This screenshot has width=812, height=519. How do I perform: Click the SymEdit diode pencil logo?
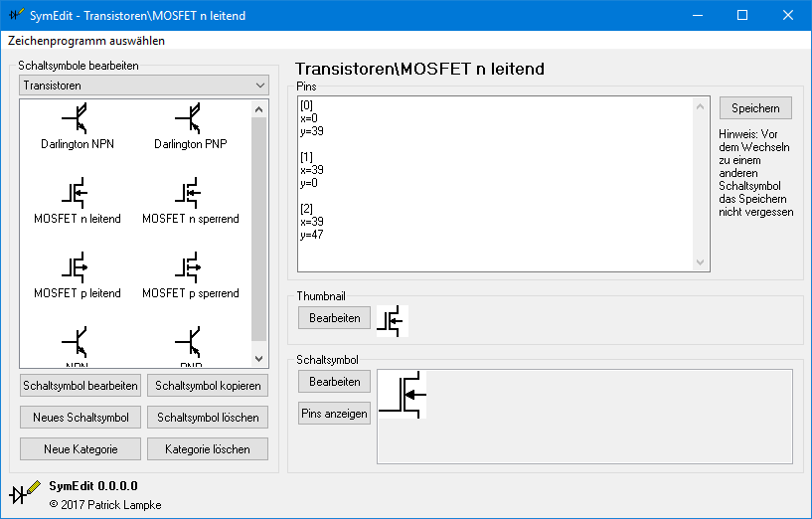pyautogui.click(x=24, y=492)
